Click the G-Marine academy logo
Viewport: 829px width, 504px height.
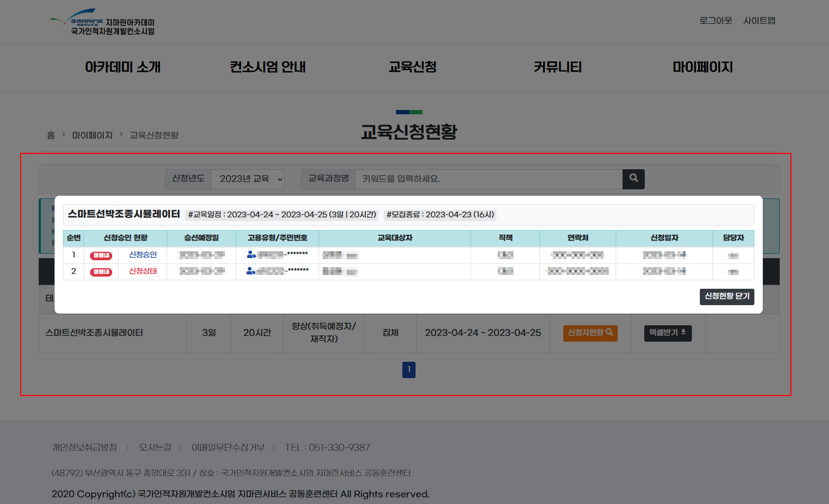click(103, 23)
